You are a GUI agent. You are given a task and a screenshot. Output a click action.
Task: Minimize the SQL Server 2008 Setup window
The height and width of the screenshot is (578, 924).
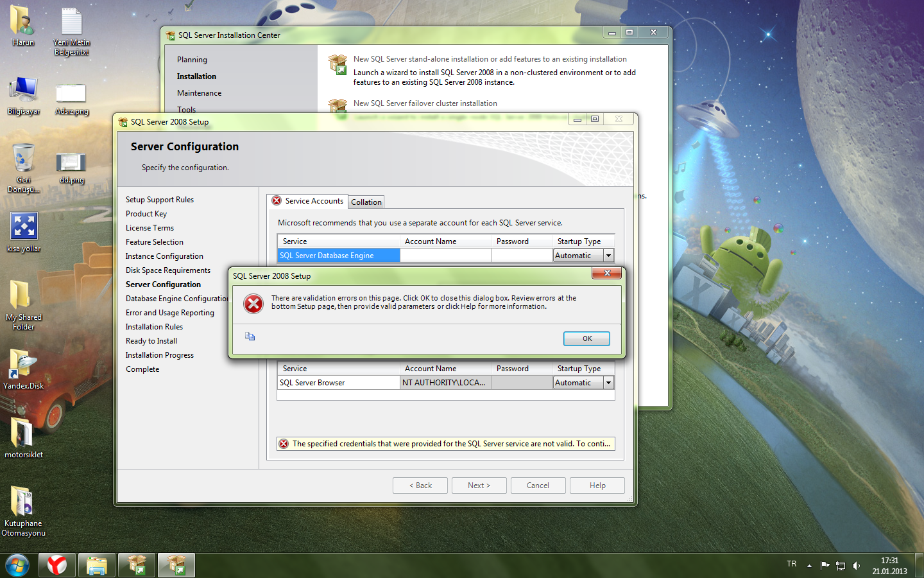pyautogui.click(x=577, y=119)
